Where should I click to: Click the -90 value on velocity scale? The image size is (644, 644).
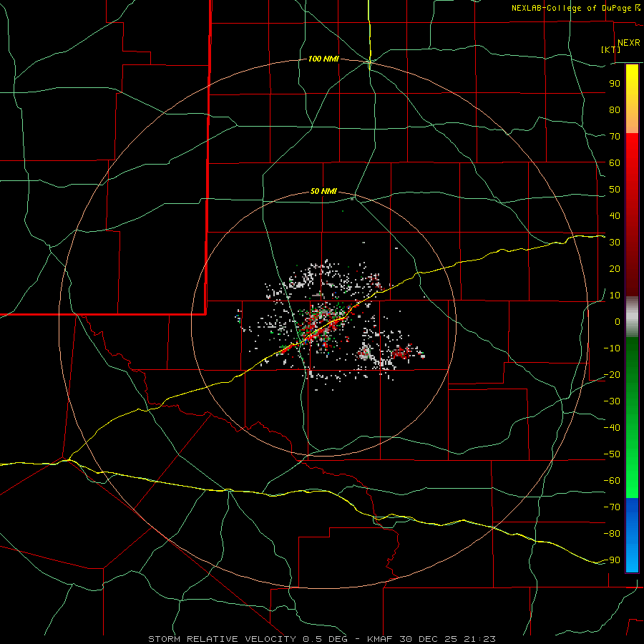pyautogui.click(x=612, y=560)
